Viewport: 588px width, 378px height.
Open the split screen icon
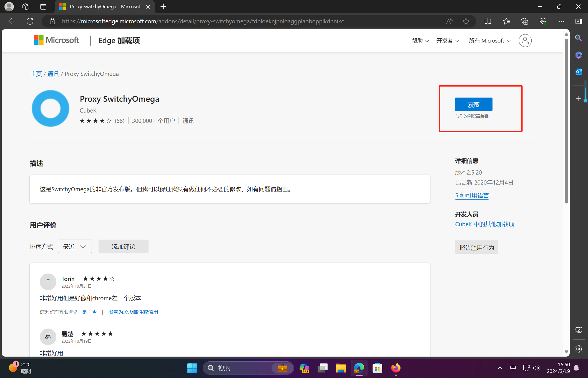488,21
